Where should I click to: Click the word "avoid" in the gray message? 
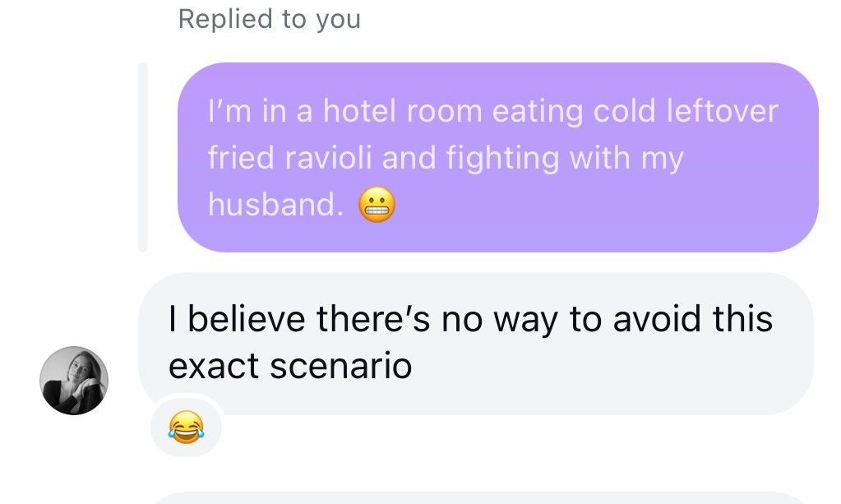point(657,318)
